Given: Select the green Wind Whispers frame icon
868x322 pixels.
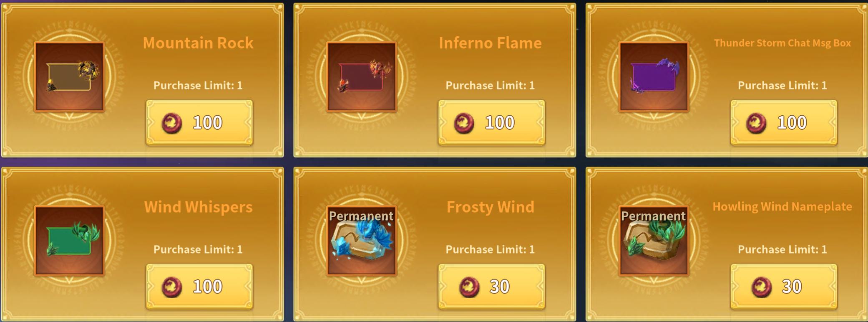Looking at the screenshot, I should pos(69,241).
